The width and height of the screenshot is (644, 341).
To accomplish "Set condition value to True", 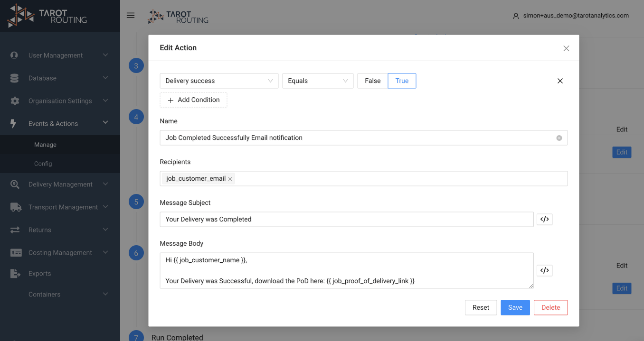I will tap(402, 81).
